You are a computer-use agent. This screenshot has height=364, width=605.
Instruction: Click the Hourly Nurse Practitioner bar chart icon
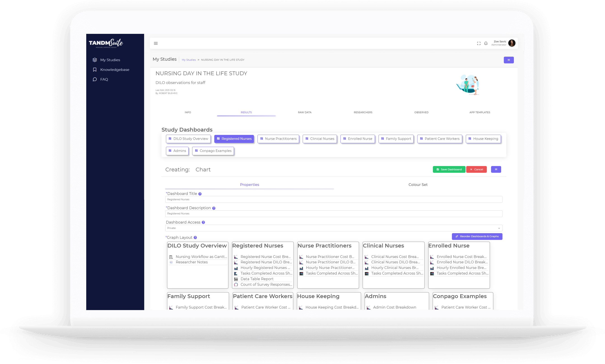(x=301, y=268)
